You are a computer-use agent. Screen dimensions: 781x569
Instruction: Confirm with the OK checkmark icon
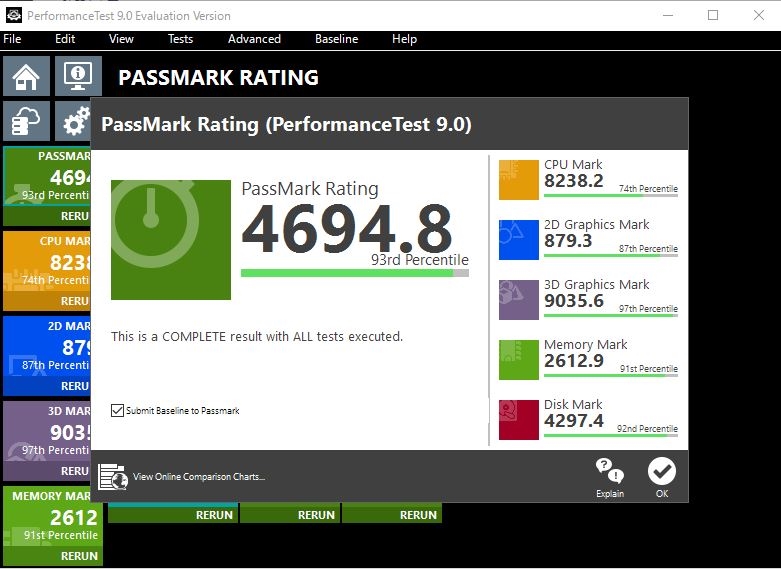click(x=661, y=471)
